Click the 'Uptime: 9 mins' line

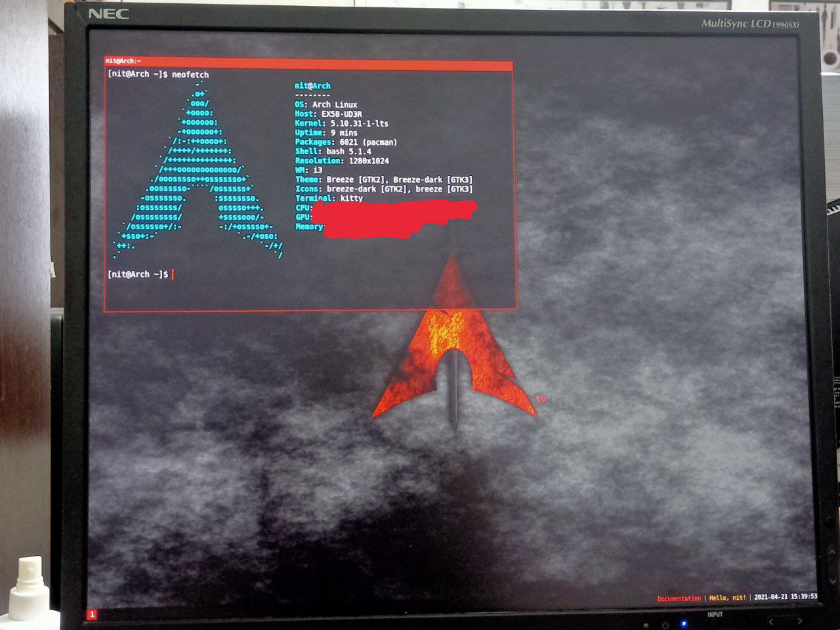click(x=326, y=133)
